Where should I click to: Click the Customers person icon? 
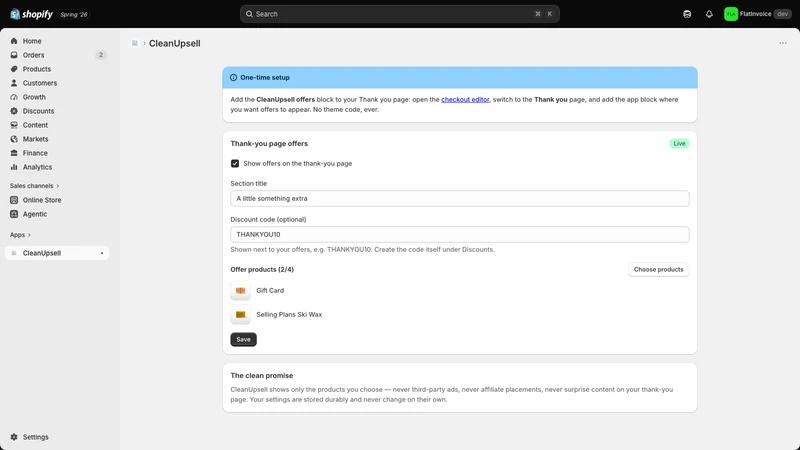14,83
